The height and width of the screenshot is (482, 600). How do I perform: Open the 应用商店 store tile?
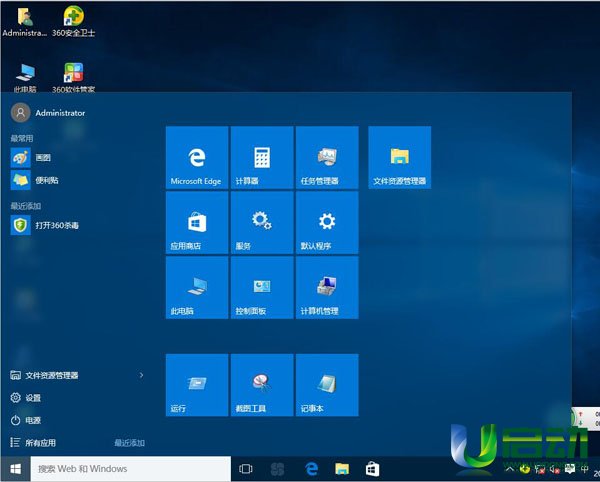pos(197,222)
